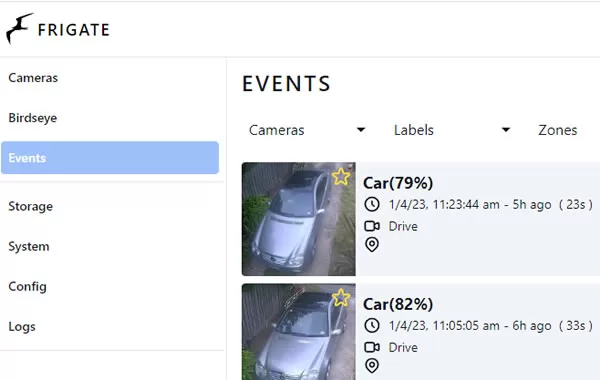Open the Zones filter dropdown
This screenshot has height=380, width=600.
click(x=566, y=130)
